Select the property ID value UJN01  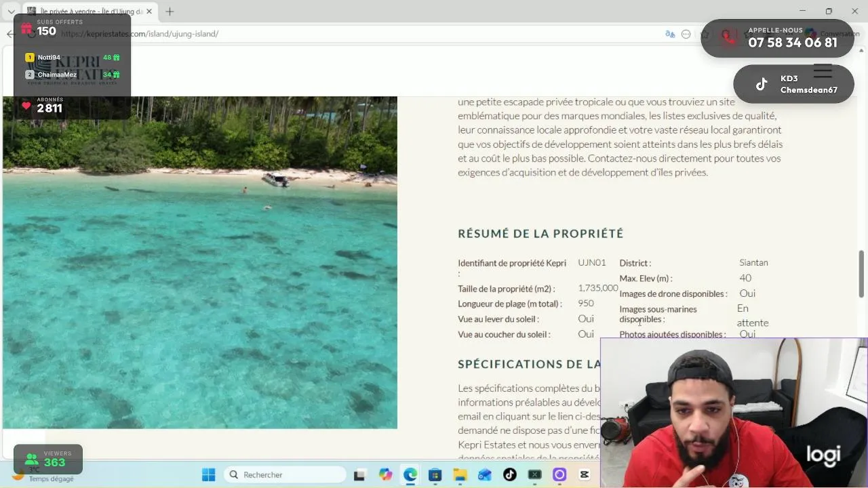591,262
